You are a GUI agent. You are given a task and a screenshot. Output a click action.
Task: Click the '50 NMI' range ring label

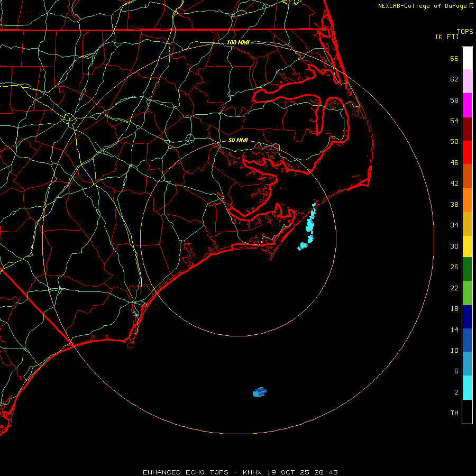238,140
